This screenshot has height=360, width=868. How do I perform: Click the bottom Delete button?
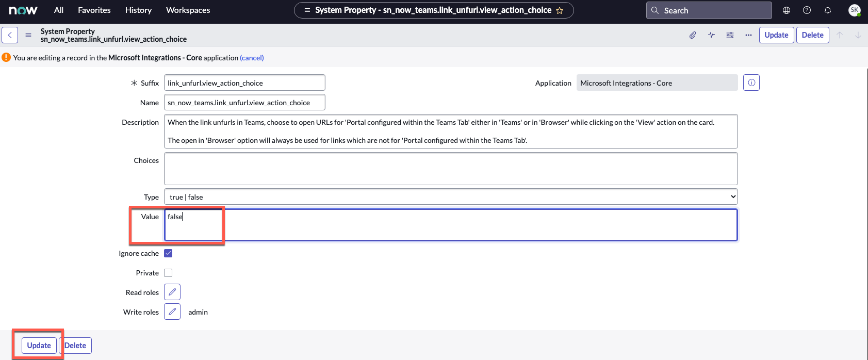pyautogui.click(x=75, y=346)
